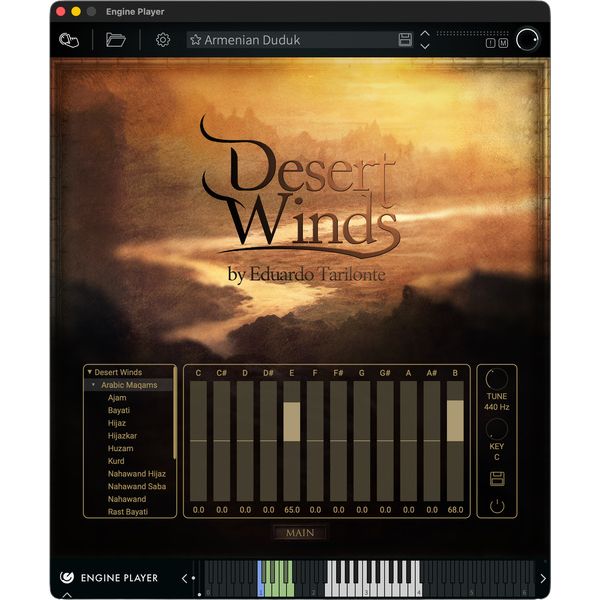Collapse the Arabic Maqams folder
Viewport: 600px width, 600px height.
click(x=93, y=385)
